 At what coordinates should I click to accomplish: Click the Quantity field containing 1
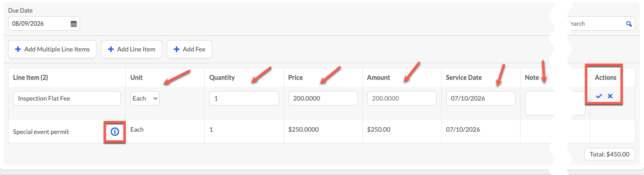coord(244,98)
